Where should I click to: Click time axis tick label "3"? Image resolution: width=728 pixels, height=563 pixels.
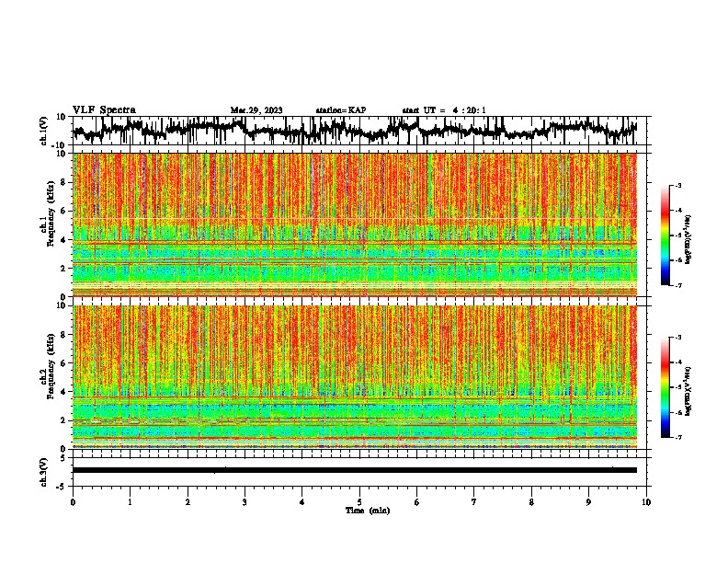(245, 502)
